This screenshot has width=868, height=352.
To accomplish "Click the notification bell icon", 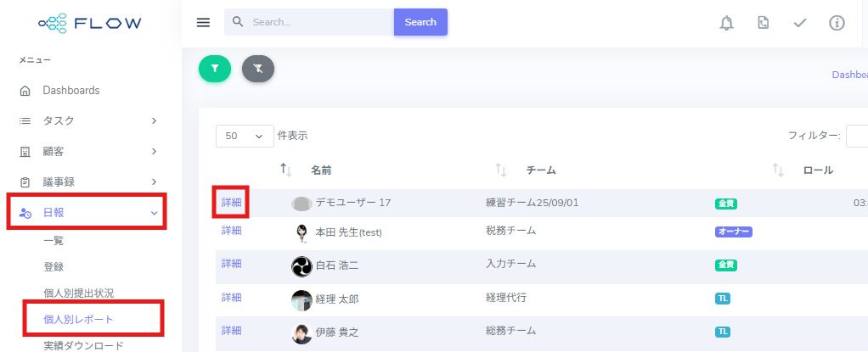I will click(726, 23).
